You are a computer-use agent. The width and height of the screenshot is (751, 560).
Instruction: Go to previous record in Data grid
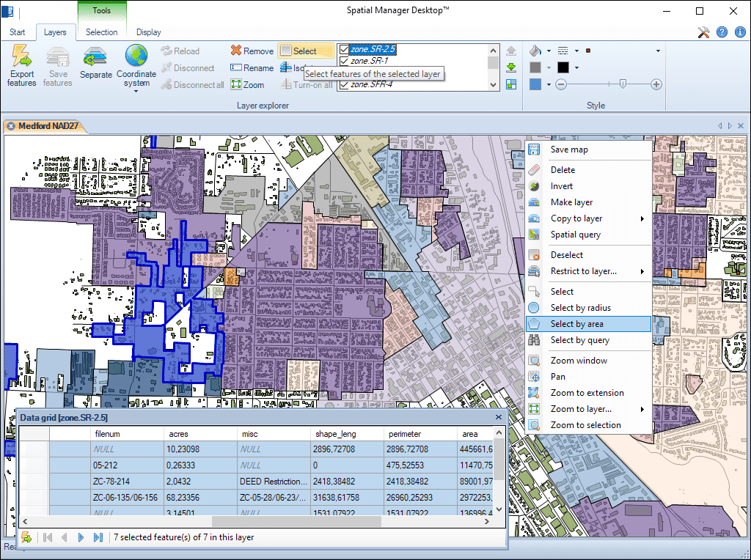point(65,537)
